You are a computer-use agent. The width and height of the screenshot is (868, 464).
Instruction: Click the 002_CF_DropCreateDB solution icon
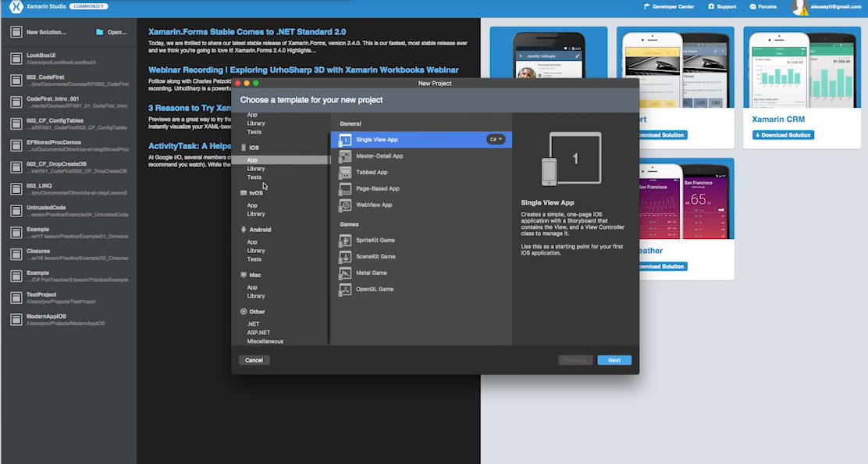(16, 167)
